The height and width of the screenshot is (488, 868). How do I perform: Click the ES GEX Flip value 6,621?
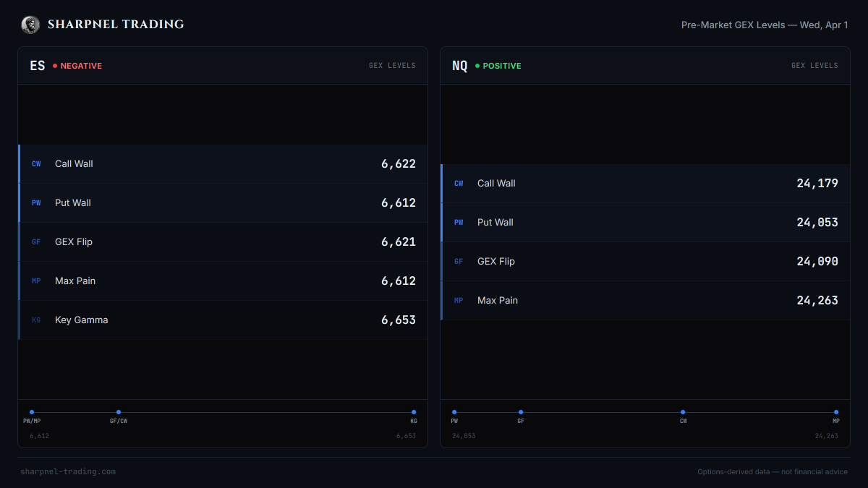pyautogui.click(x=399, y=242)
